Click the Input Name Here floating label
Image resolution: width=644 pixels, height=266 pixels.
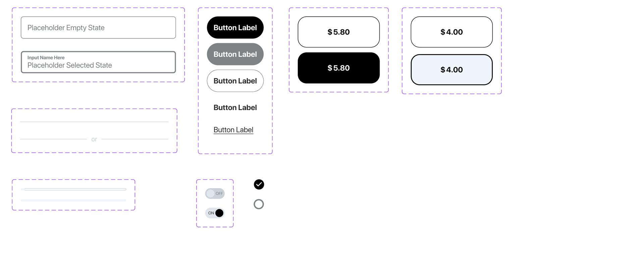click(x=46, y=57)
